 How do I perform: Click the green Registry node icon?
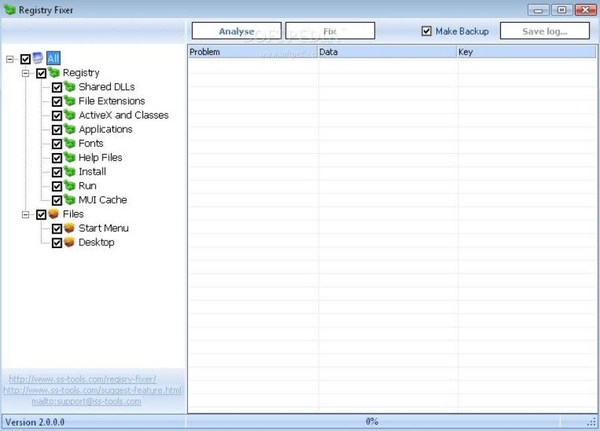click(54, 72)
